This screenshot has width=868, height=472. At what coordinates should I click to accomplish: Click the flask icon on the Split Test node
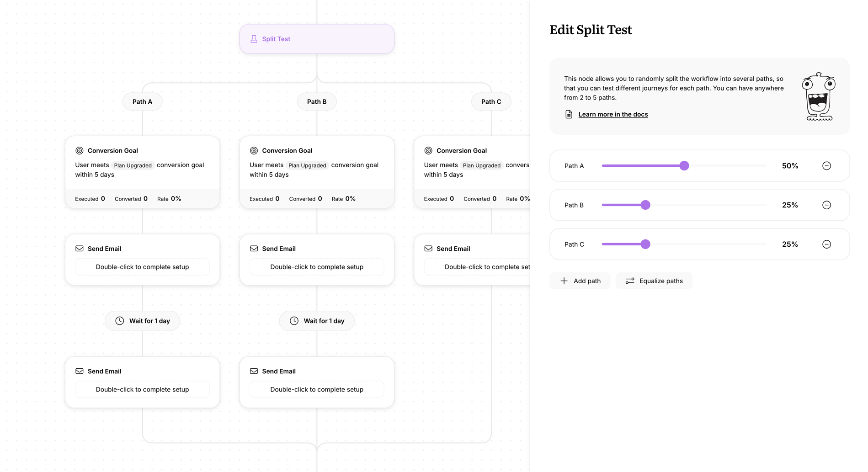253,39
